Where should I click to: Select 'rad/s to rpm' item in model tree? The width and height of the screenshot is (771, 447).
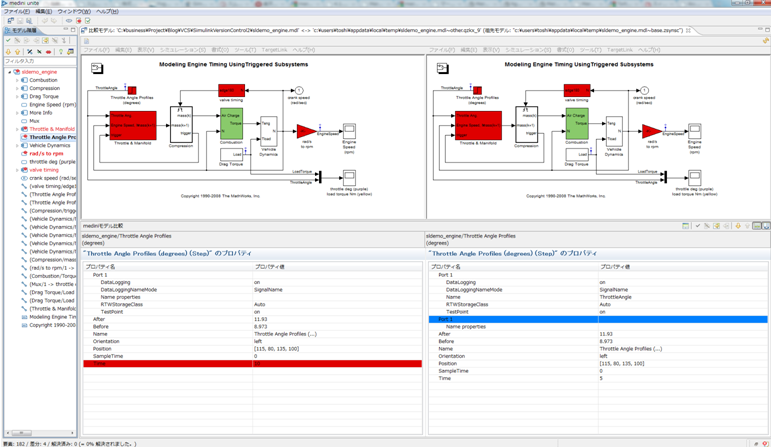(x=46, y=153)
